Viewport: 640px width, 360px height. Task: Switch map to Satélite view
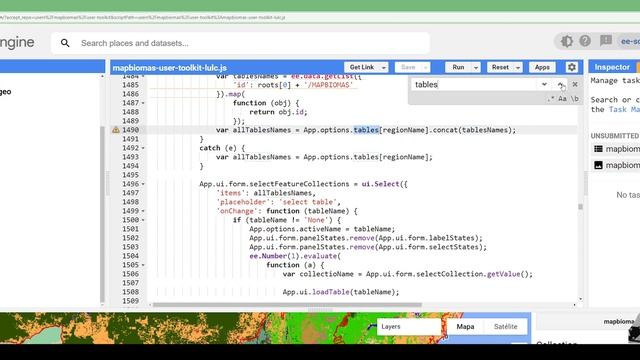[505, 327]
